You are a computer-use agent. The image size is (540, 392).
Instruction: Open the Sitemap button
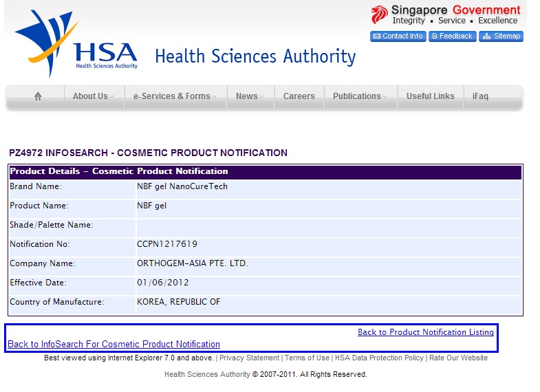[x=501, y=36]
